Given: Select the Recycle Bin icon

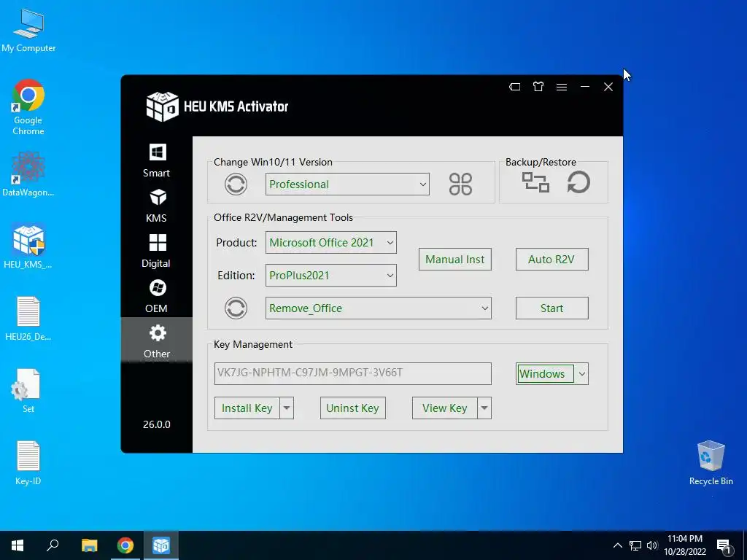Looking at the screenshot, I should [x=711, y=463].
